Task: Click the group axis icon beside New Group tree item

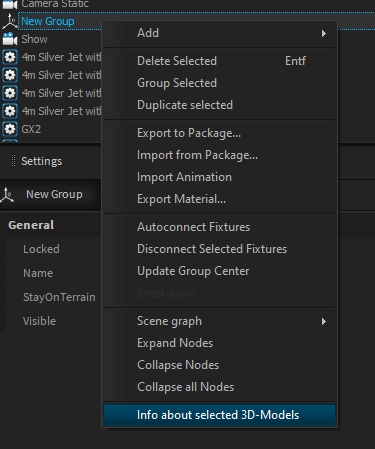Action: (x=10, y=21)
